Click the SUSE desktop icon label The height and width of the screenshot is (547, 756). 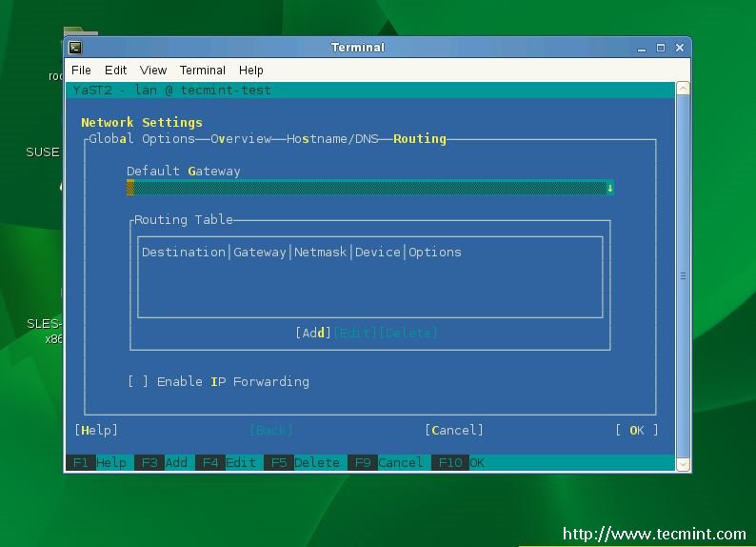coord(43,152)
